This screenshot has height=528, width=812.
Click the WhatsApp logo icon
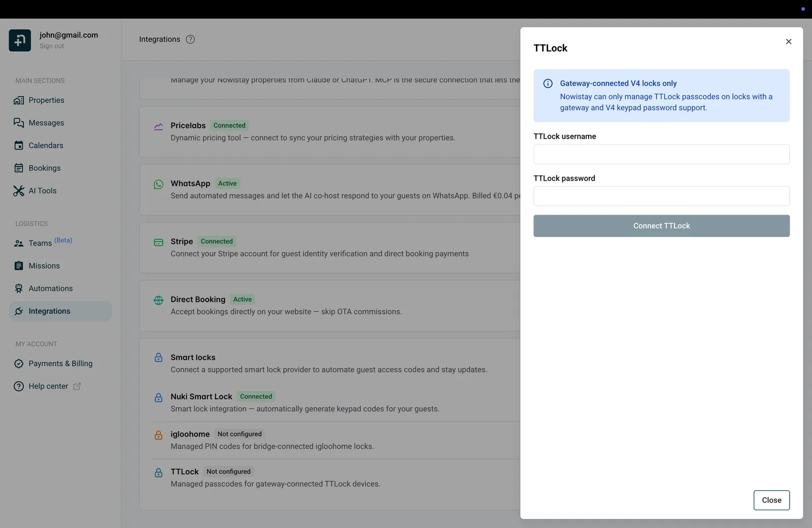pos(158,185)
